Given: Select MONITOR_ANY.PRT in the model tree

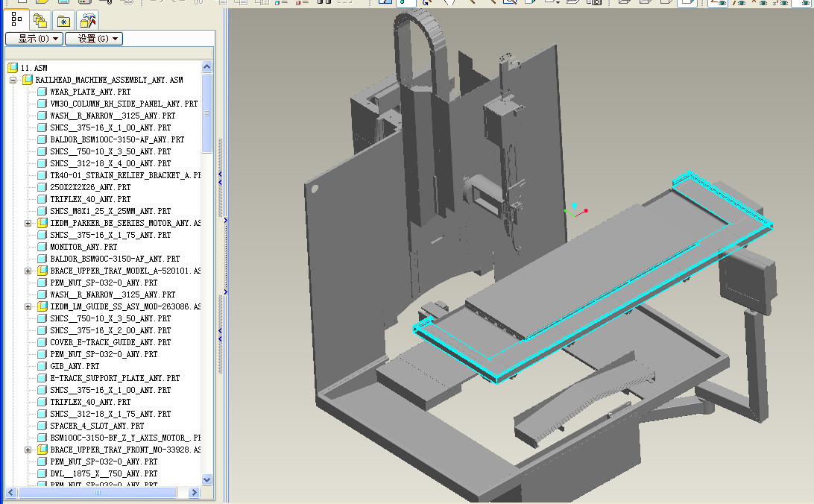Looking at the screenshot, I should point(83,247).
